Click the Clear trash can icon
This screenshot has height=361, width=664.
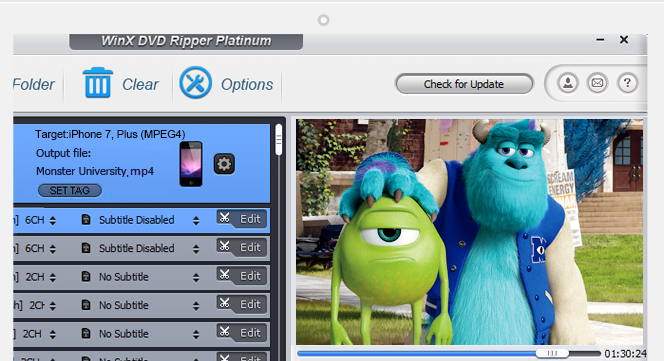point(98,83)
